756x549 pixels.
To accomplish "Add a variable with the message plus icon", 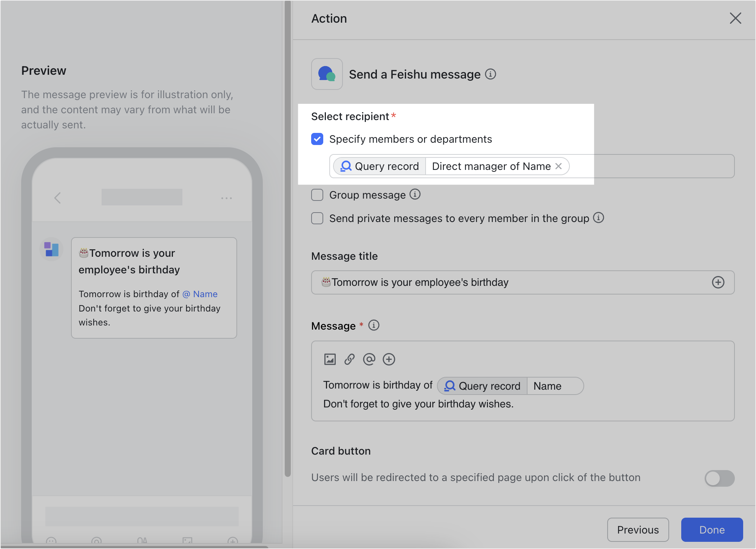I will click(389, 359).
